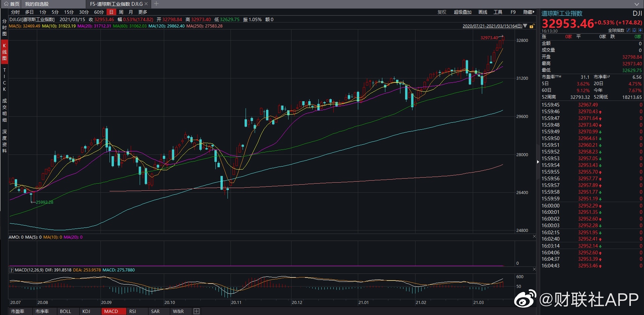Expand the top-right window chevron menu
The image size is (644, 315).
pyautogui.click(x=637, y=4)
